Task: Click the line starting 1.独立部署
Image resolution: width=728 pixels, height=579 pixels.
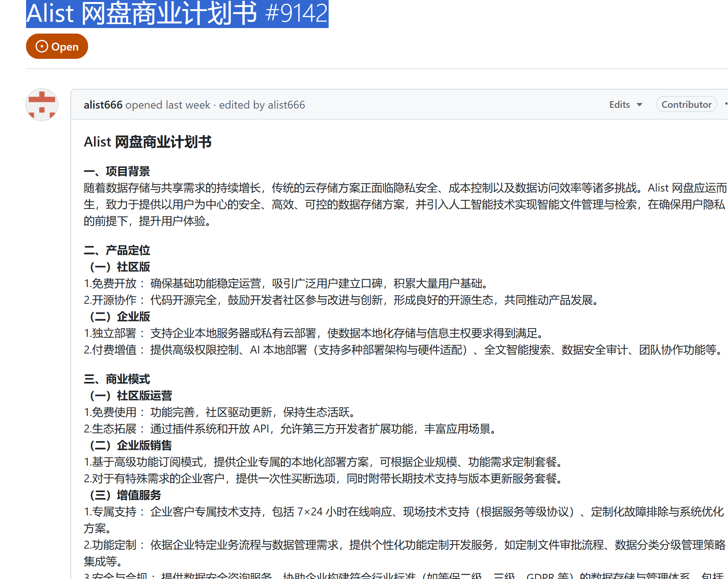Action: (315, 333)
